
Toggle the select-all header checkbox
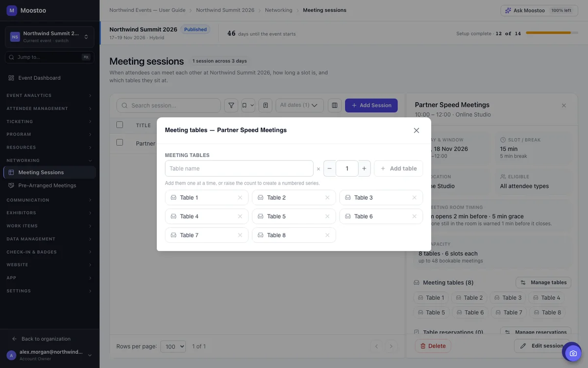click(120, 125)
